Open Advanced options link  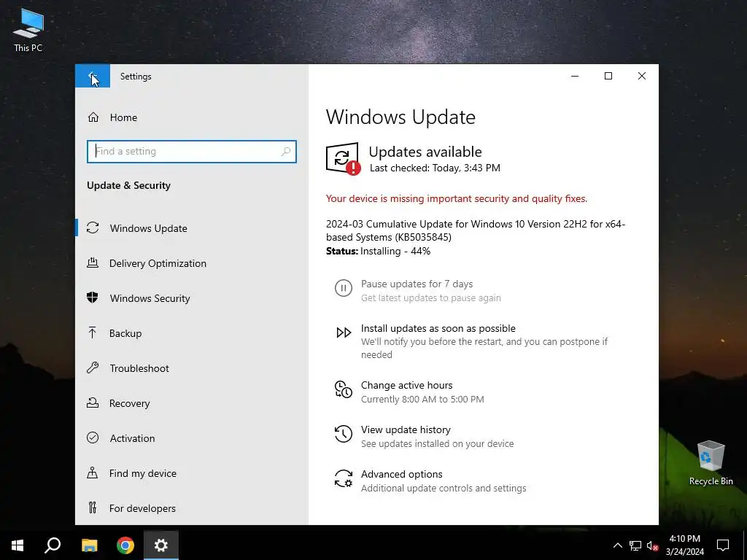tap(402, 474)
